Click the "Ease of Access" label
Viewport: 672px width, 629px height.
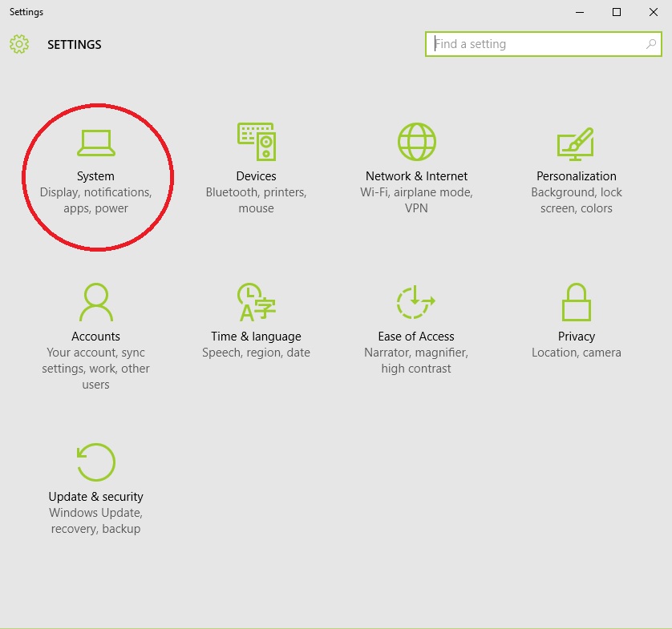tap(416, 336)
